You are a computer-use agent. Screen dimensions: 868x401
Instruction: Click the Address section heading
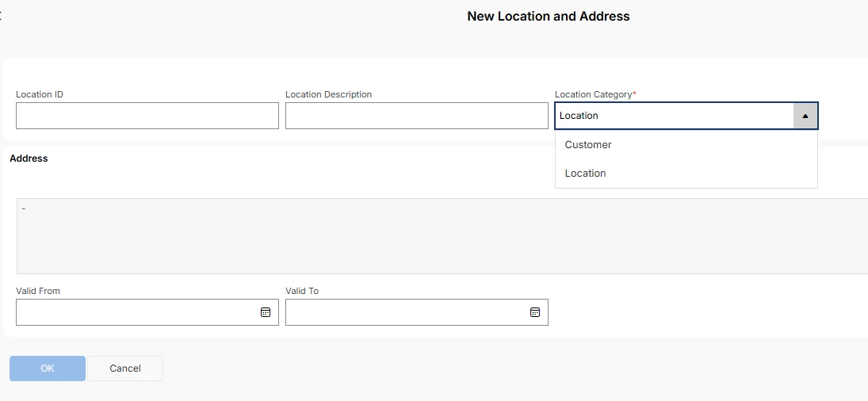point(29,158)
